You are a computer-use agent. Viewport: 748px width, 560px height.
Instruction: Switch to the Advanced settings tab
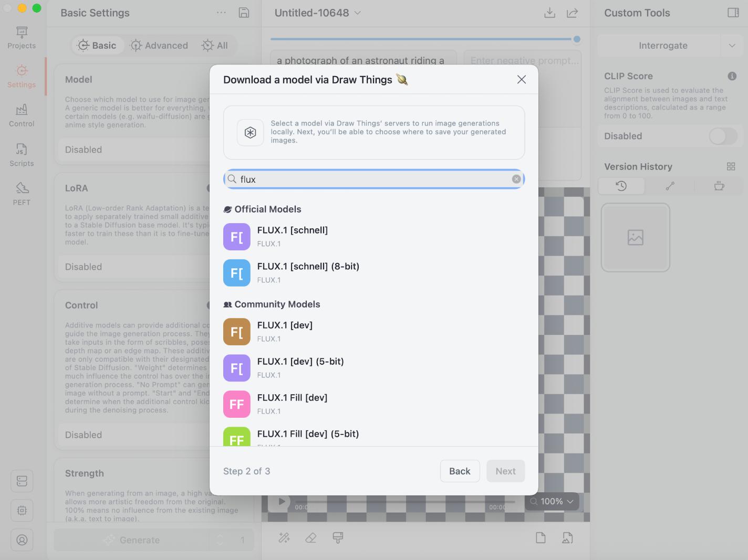(159, 46)
